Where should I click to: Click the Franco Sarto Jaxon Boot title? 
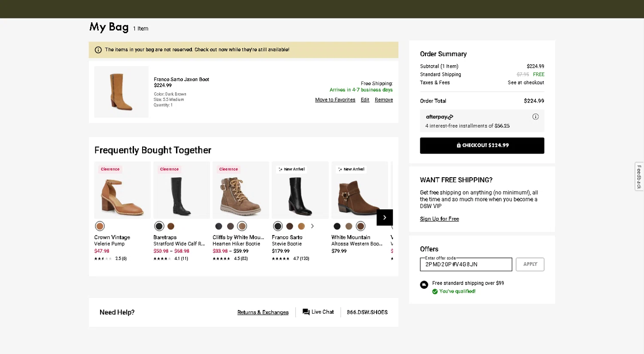click(182, 79)
